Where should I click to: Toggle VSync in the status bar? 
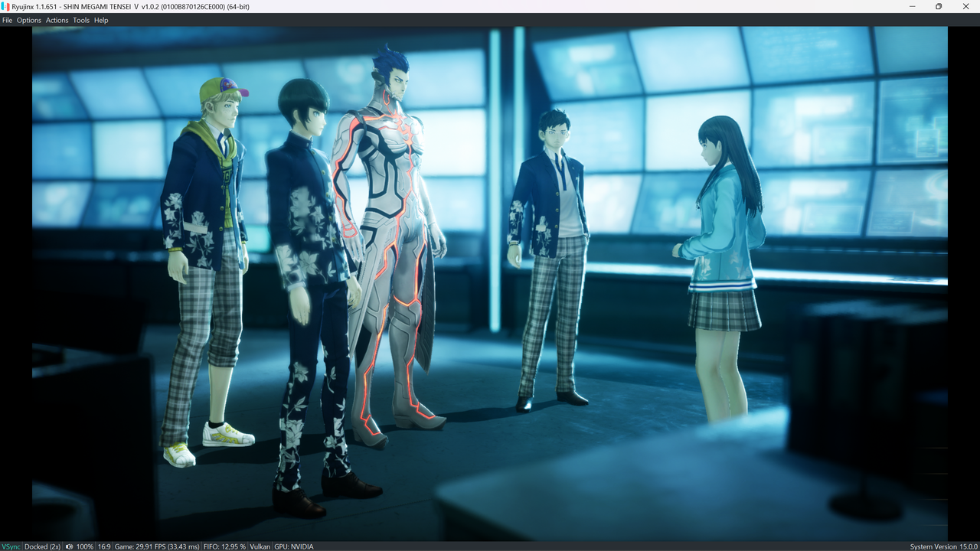click(x=11, y=546)
